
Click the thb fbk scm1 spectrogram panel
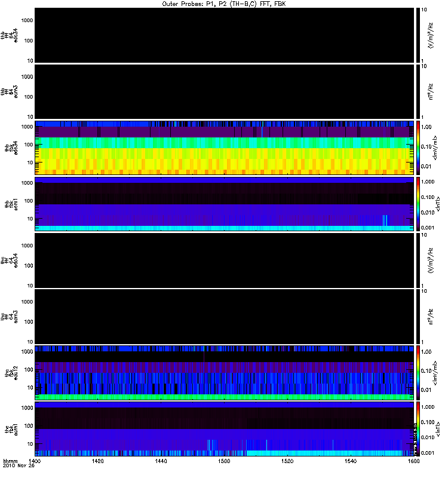coord(224,204)
